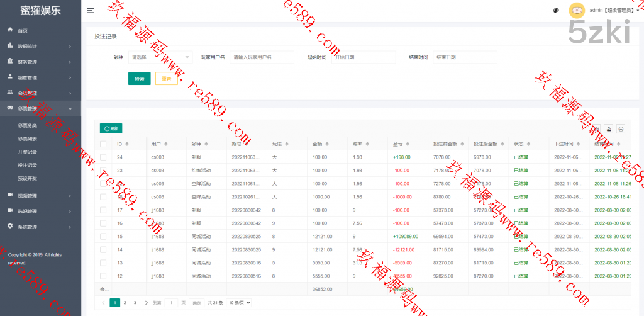This screenshot has height=316, width=644.
Task: Expand the 系统管理 sidebar menu
Action: coord(40,227)
